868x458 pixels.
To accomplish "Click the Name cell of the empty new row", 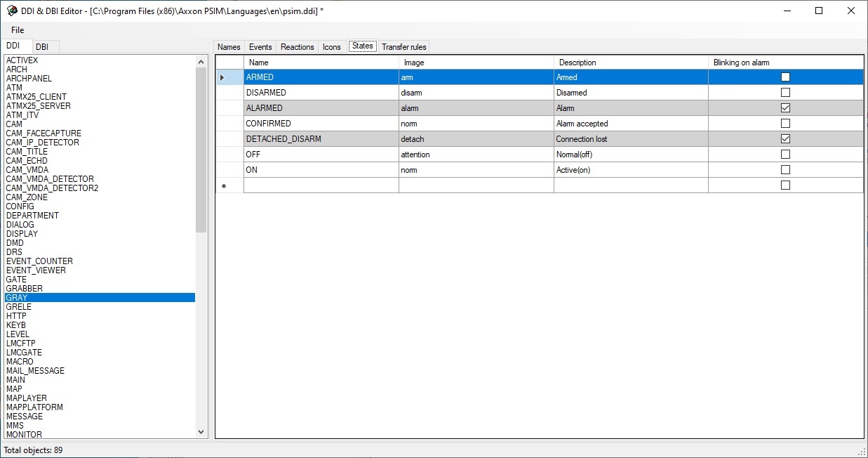I will 321,185.
